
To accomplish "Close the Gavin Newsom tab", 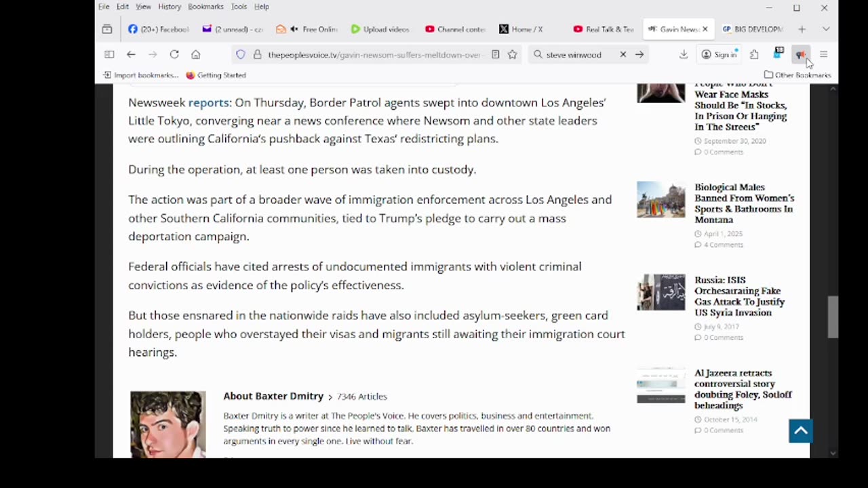I will pos(705,29).
